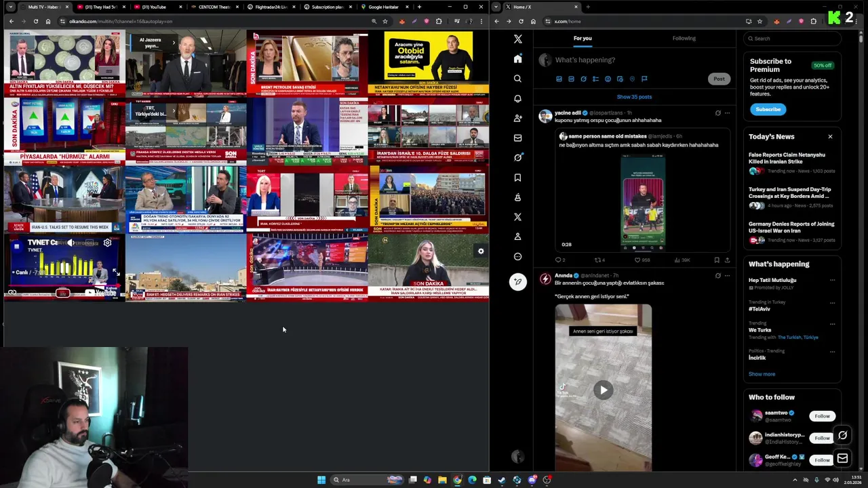This screenshot has width=868, height=488.
Task: Open False Reports Claim Netanyahu news item
Action: point(791,163)
